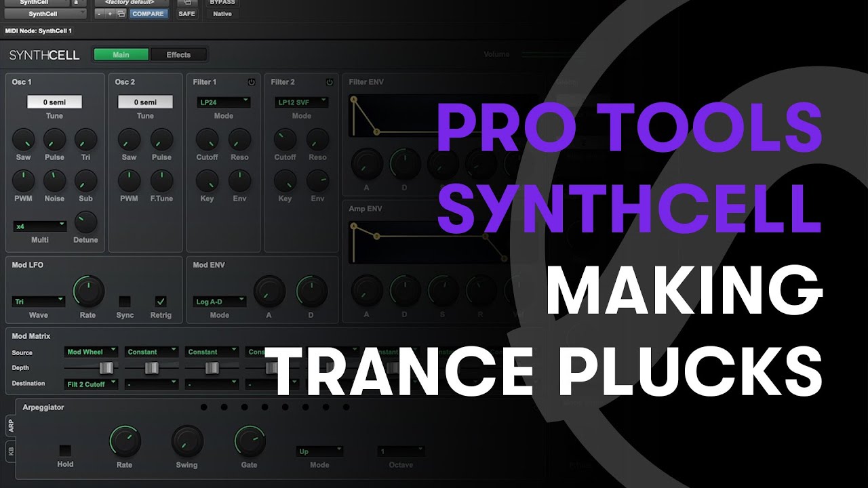The image size is (868, 488).
Task: Click the Filter 2 Key knob
Action: tap(285, 180)
